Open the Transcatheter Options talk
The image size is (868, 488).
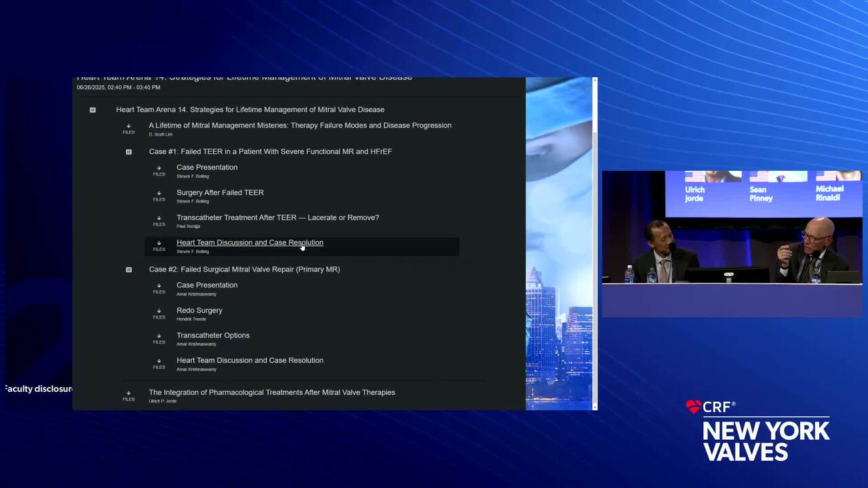[213, 335]
